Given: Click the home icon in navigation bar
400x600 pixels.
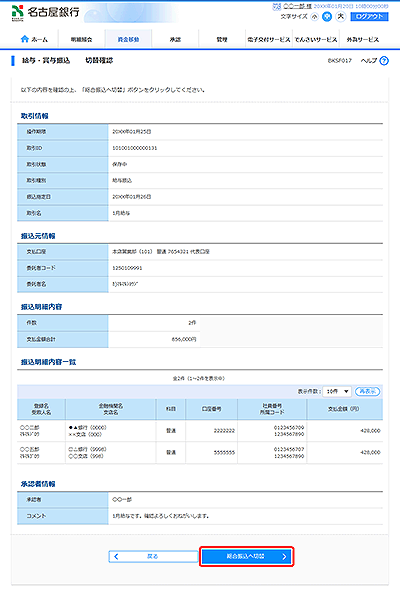Looking at the screenshot, I should click(25, 39).
